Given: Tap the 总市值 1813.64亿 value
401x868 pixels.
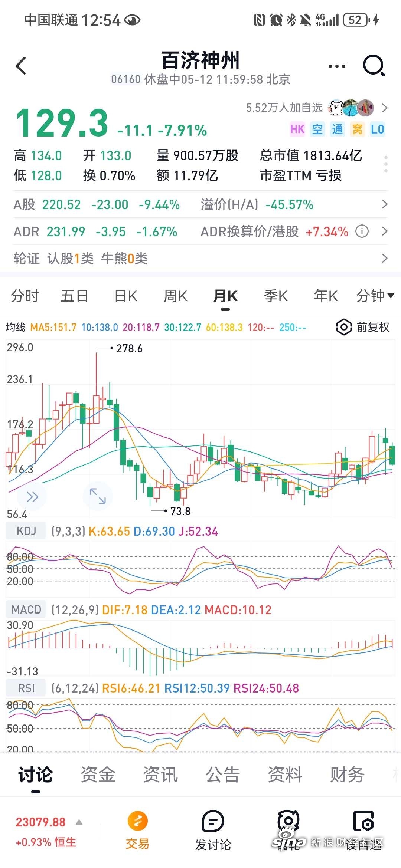Looking at the screenshot, I should pyautogui.click(x=311, y=155).
